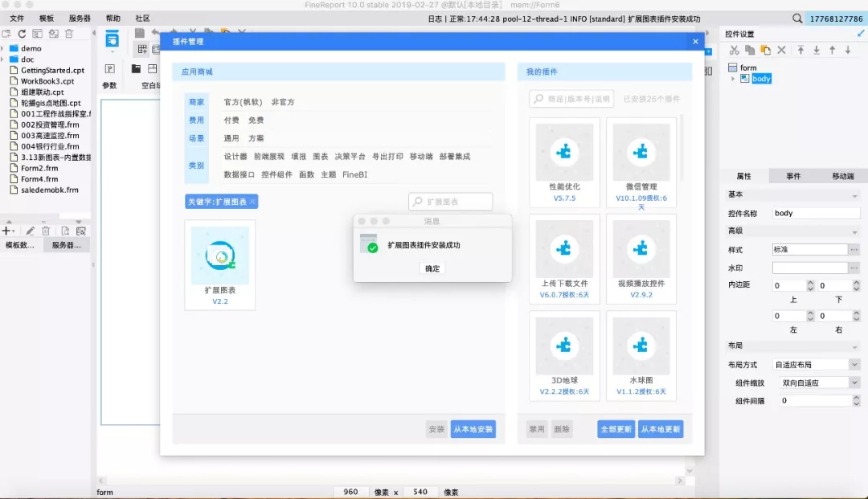Image resolution: width=868 pixels, height=499 pixels.
Task: Click the blue form template icon
Action: click(x=113, y=39)
